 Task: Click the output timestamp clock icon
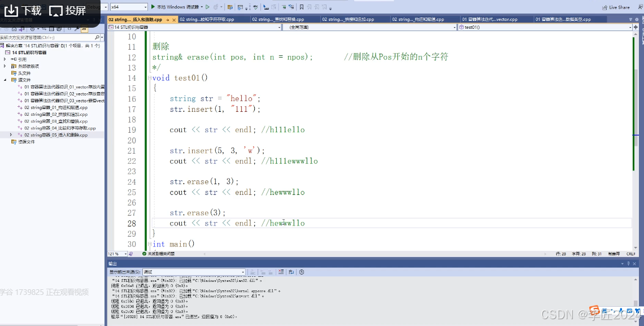[302, 272]
